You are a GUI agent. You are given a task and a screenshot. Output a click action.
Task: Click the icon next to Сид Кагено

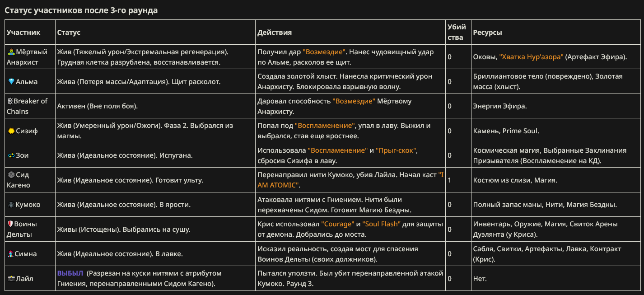[x=11, y=175]
